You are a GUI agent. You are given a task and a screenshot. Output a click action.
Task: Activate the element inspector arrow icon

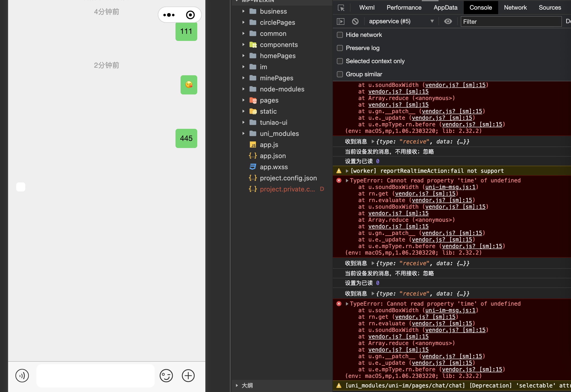341,8
